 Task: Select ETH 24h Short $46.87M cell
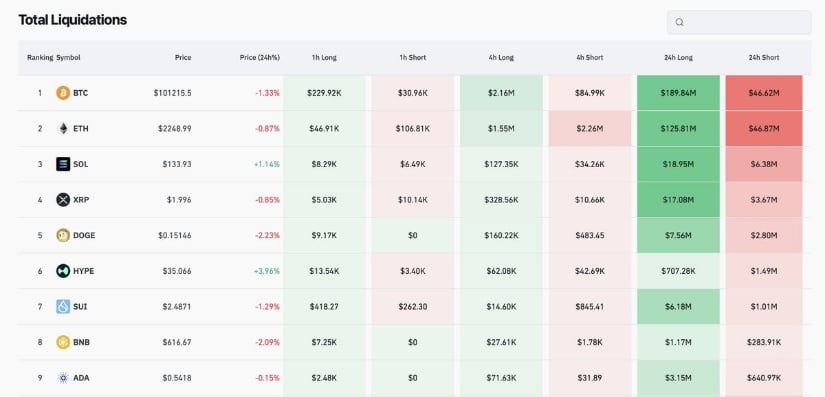tap(764, 128)
